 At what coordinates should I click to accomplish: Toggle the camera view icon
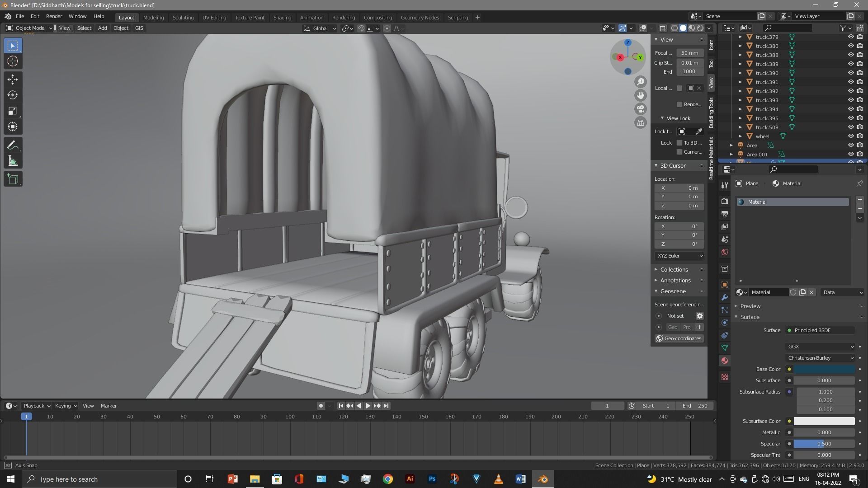pyautogui.click(x=641, y=109)
